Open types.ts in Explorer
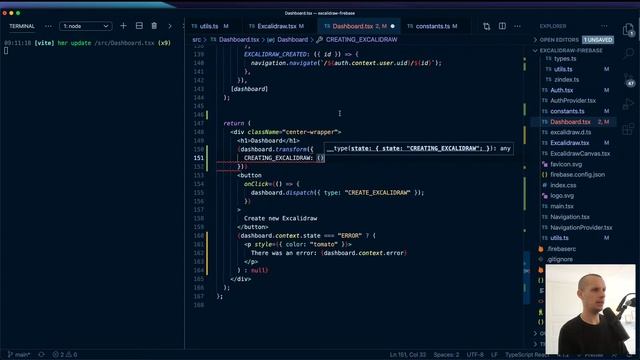 (565, 59)
